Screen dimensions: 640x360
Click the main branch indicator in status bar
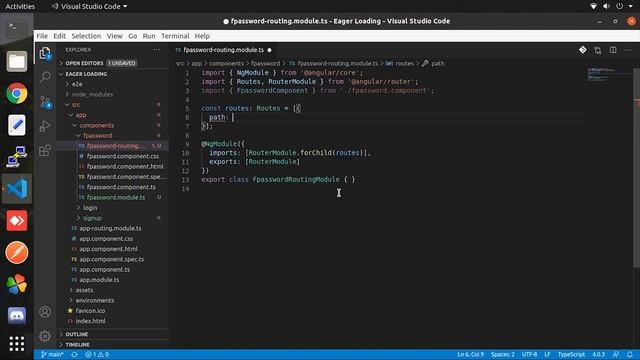52,354
